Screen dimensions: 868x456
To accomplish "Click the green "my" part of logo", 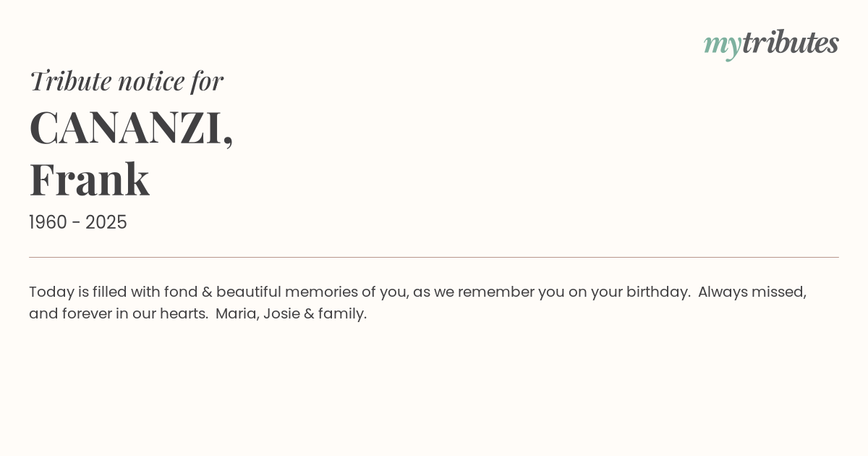I will [x=722, y=45].
